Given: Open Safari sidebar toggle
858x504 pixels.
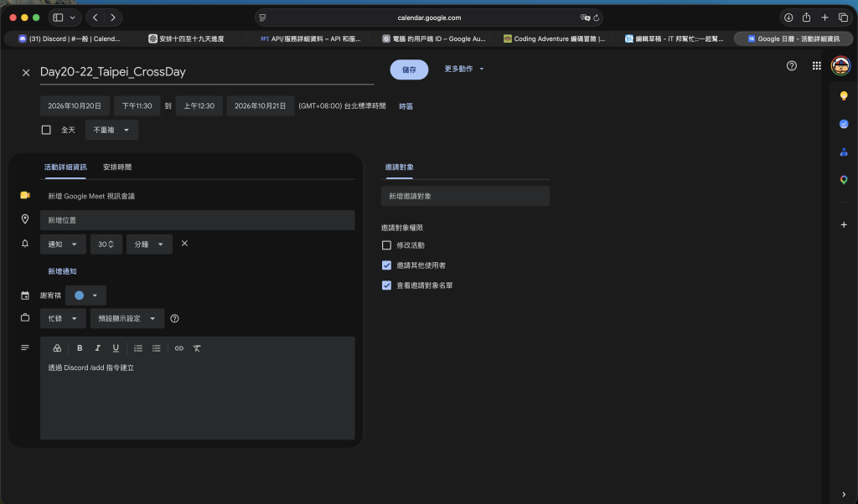Looking at the screenshot, I should tap(58, 18).
